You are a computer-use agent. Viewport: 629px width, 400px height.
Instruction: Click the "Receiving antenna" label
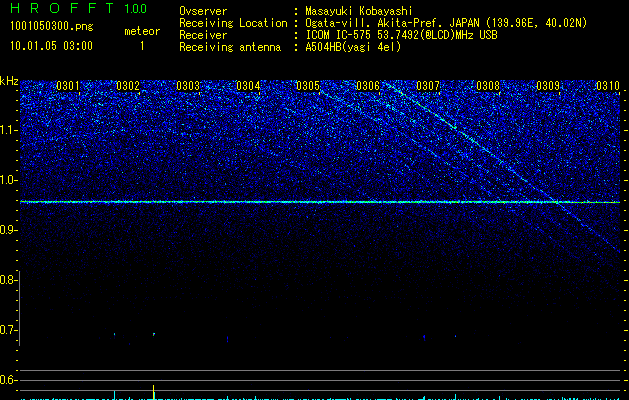point(230,47)
